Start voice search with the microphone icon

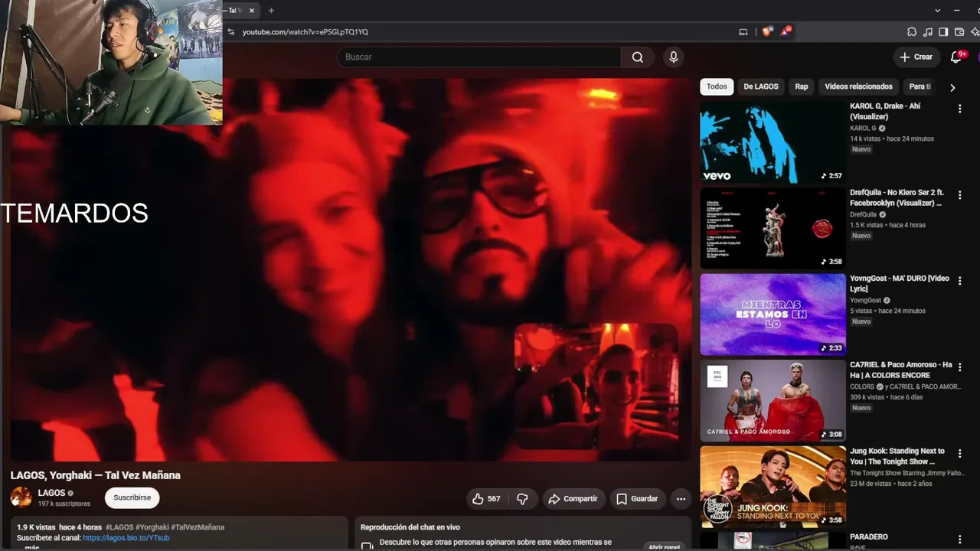click(x=674, y=57)
